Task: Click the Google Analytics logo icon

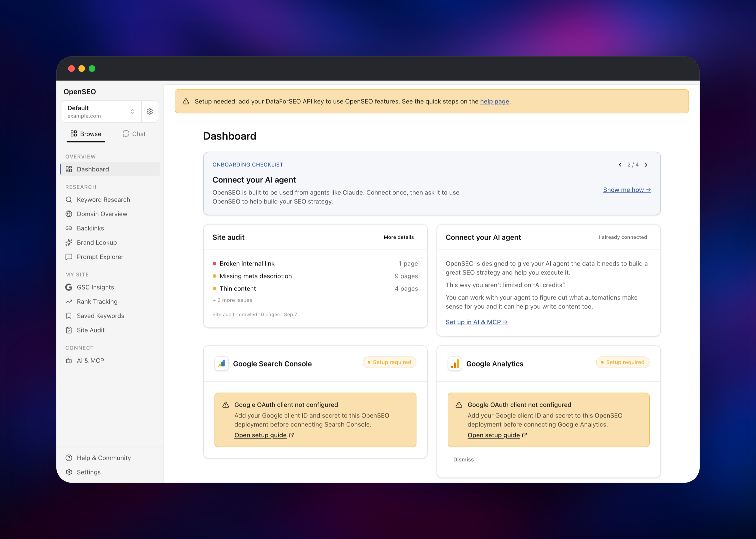Action: [455, 364]
